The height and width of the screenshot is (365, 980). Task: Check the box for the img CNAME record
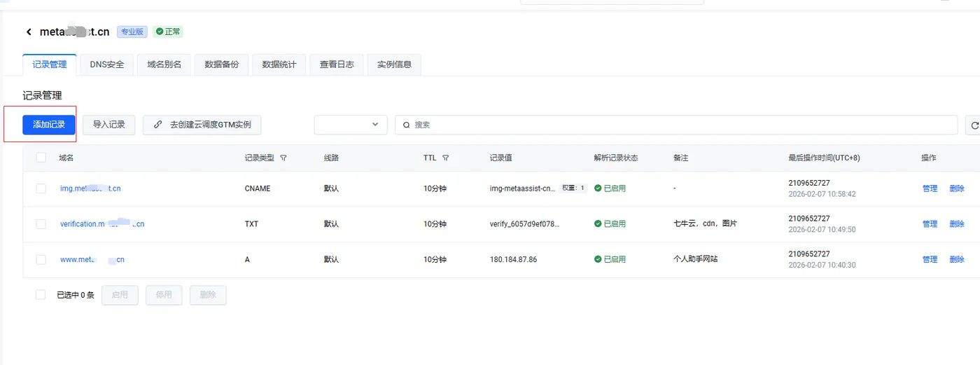[41, 188]
